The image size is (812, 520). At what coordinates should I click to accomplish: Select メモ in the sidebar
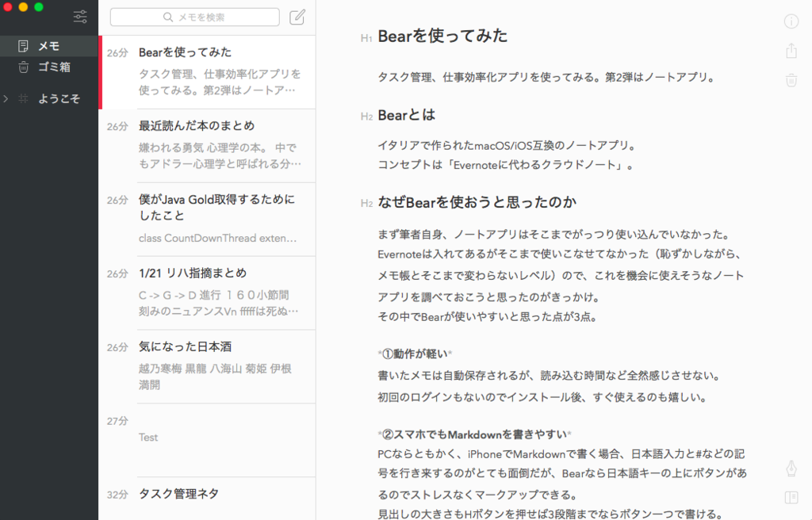click(x=49, y=46)
